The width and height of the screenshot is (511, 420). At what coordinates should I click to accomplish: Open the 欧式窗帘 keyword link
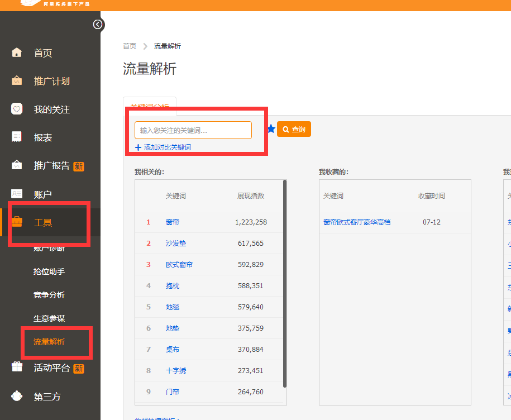coord(179,265)
